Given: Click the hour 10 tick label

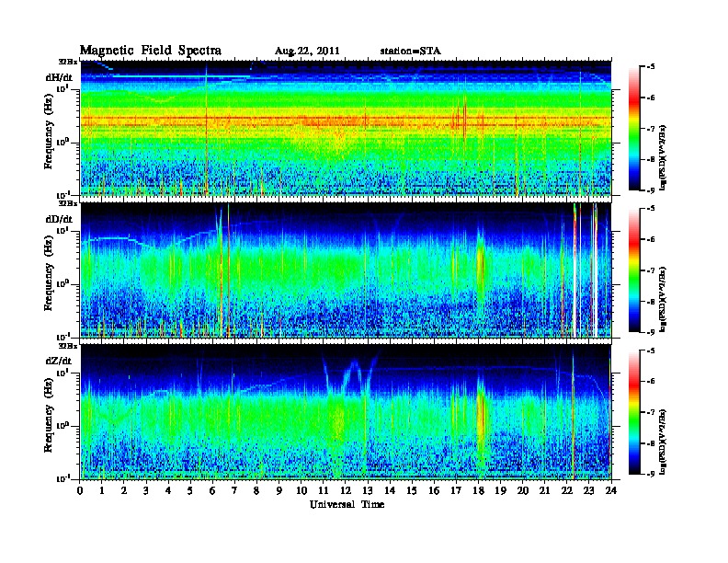Looking at the screenshot, I should (x=301, y=490).
